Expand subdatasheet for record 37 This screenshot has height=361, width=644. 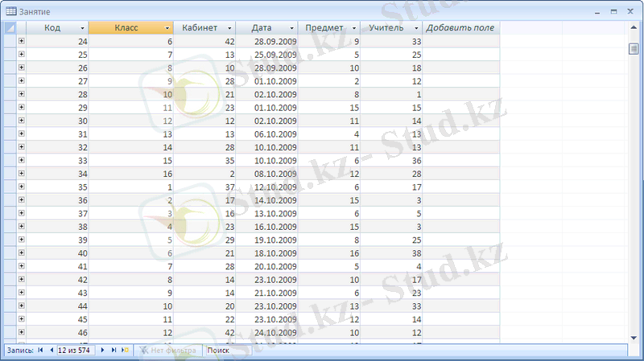[x=22, y=213]
